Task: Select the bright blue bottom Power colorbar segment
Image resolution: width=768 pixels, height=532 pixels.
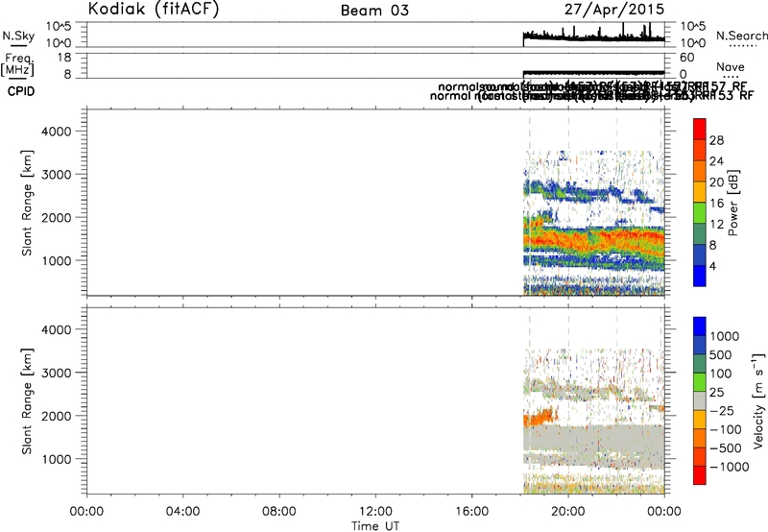Action: 700,276
